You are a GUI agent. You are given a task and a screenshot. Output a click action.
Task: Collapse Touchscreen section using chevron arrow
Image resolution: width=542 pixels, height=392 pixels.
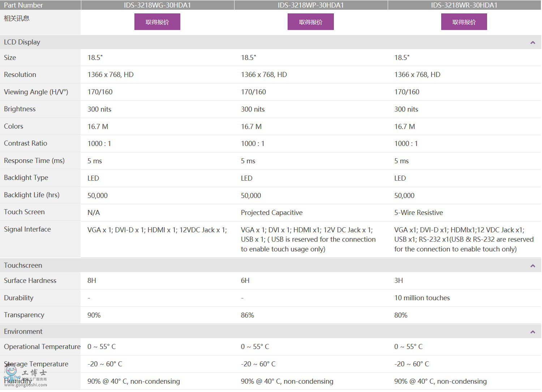pos(532,266)
